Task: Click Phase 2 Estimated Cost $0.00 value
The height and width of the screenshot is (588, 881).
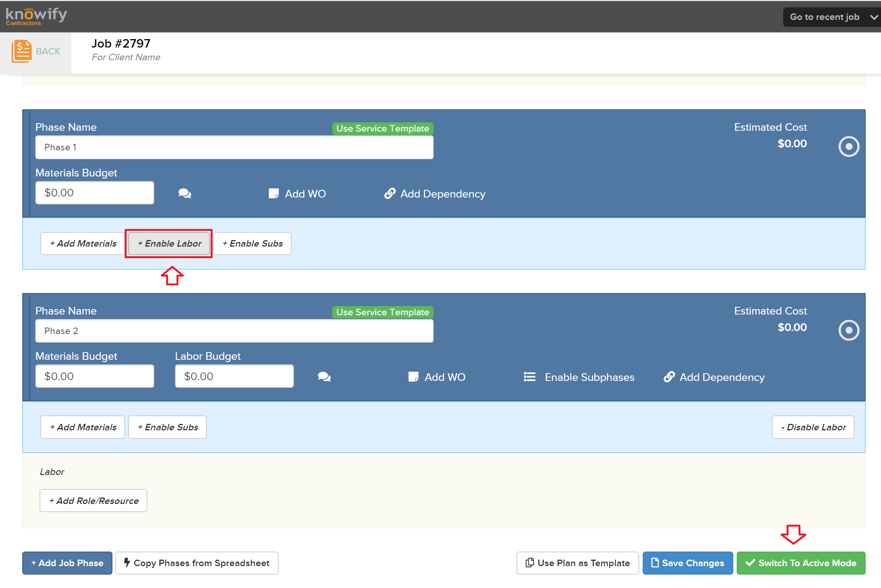Action: (792, 327)
